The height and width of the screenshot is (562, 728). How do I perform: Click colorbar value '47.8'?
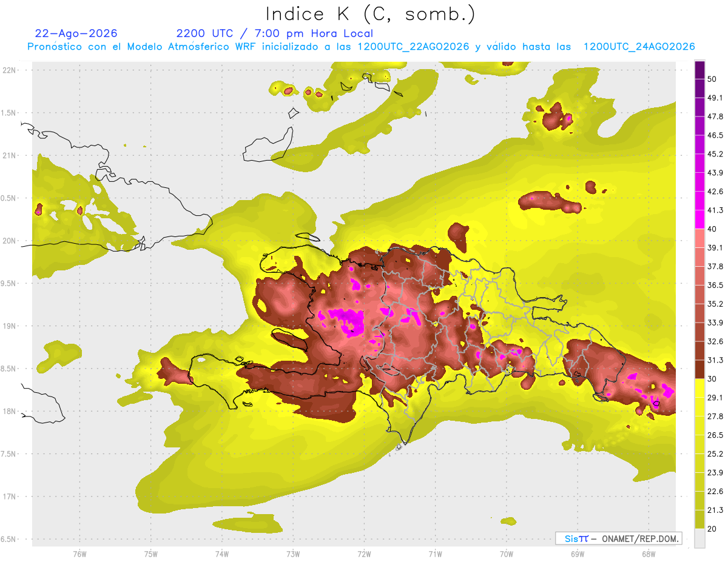[x=715, y=116]
